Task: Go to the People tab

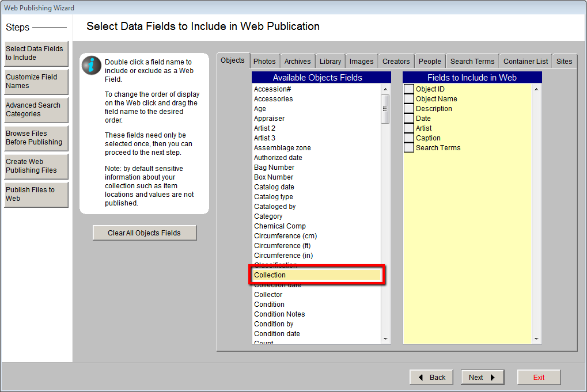Action: [430, 62]
